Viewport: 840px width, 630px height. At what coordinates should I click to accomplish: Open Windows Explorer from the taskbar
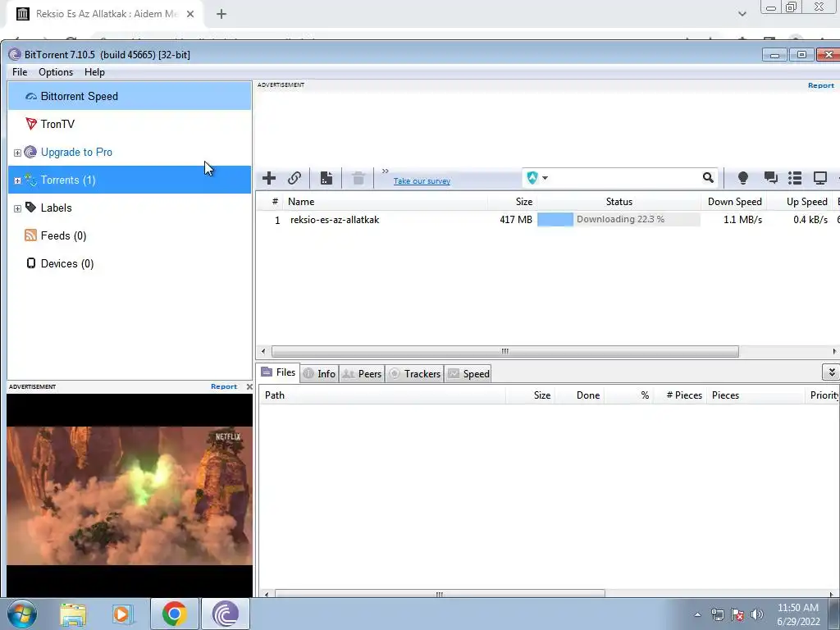tap(73, 614)
